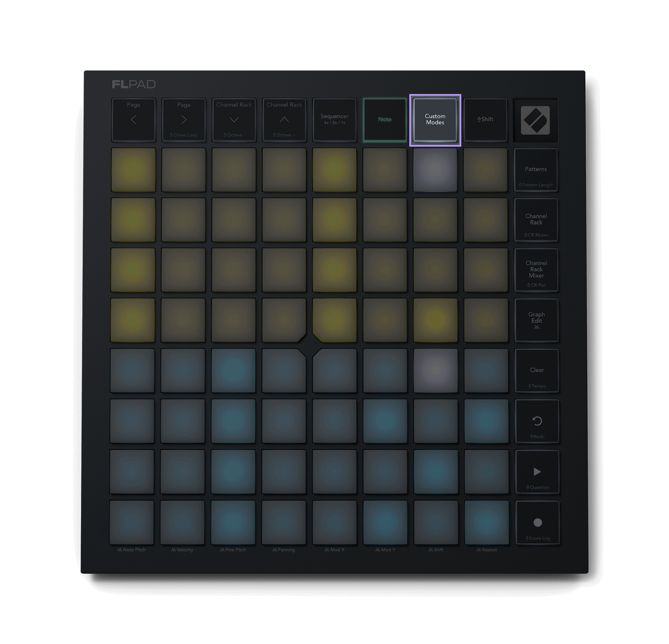Image resolution: width=669 pixels, height=644 pixels.
Task: Tap the bright yellow pad below Page left button
Action: coord(134,170)
